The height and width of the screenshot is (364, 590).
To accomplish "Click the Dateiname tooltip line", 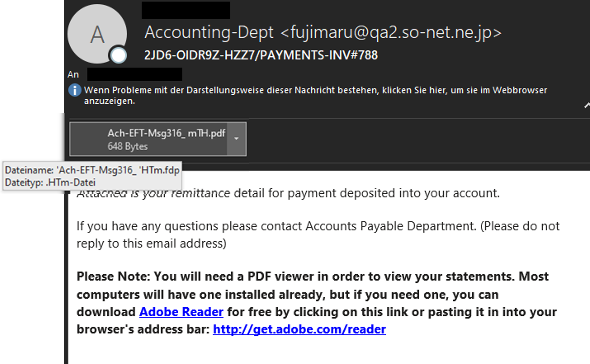I will pos(92,170).
